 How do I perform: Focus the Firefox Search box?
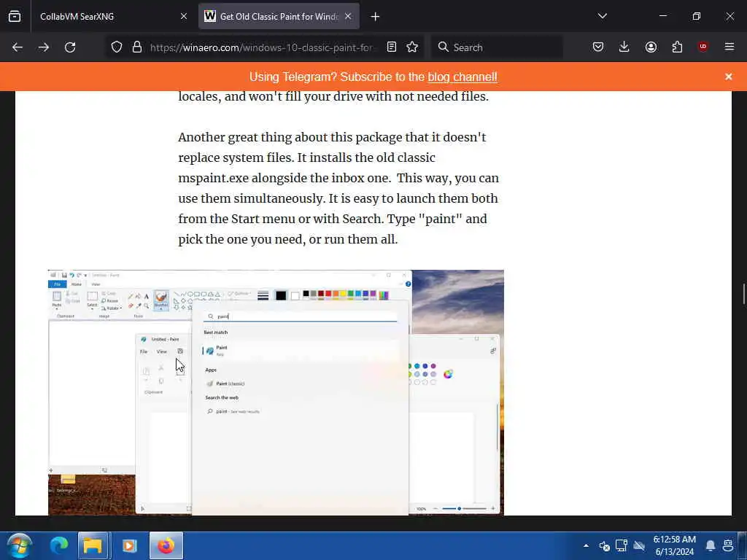498,47
